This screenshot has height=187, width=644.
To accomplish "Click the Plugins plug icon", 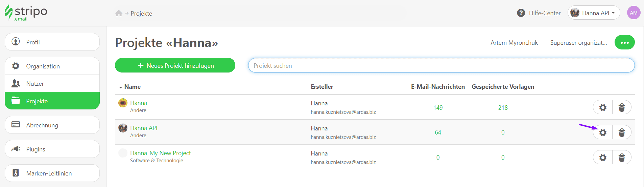I will tap(16, 149).
